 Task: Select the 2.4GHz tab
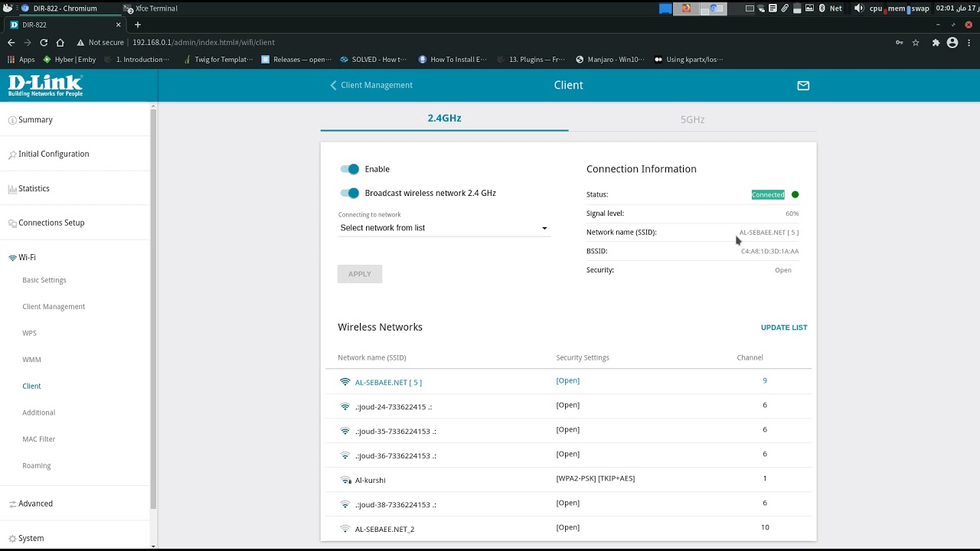click(444, 118)
